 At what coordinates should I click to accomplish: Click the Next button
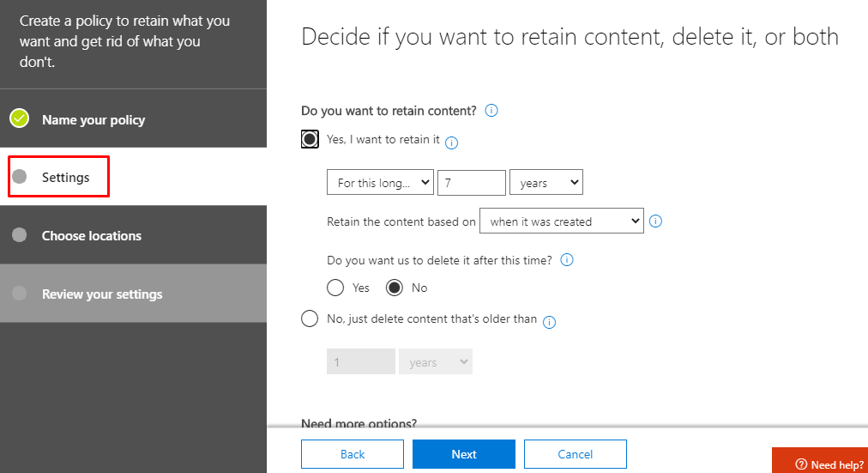tap(464, 454)
